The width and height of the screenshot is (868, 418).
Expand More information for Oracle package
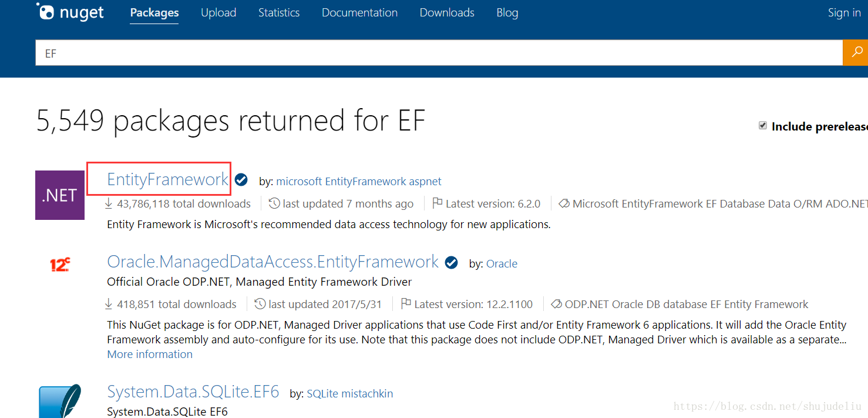[150, 354]
